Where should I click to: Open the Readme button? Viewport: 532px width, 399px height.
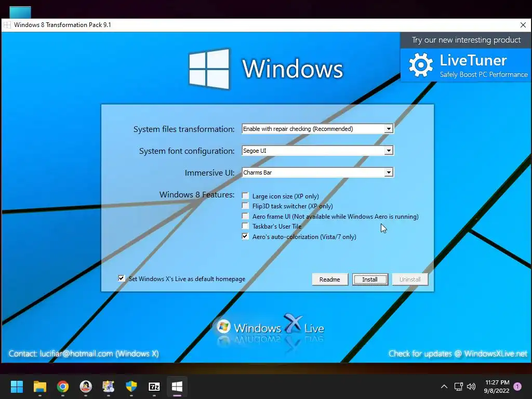[x=330, y=279]
